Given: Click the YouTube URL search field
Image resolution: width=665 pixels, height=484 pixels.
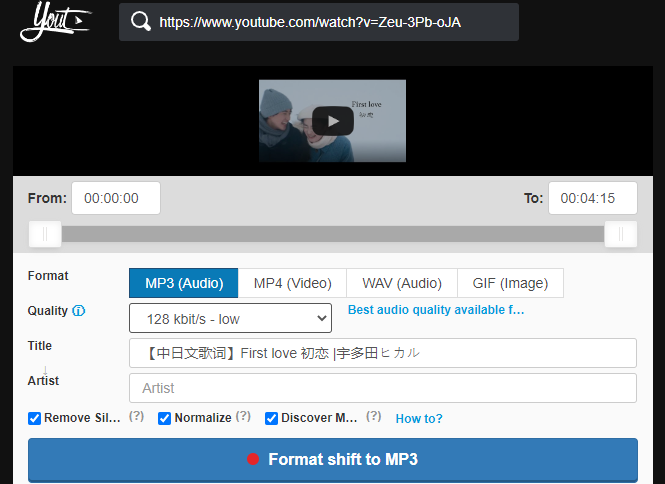Looking at the screenshot, I should [x=319, y=22].
